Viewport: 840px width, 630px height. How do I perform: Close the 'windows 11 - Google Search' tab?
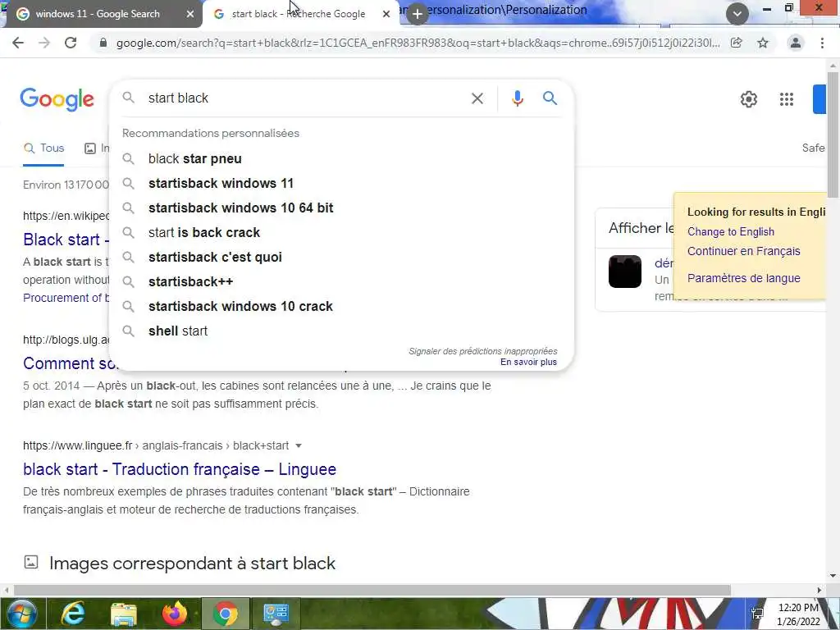pyautogui.click(x=190, y=14)
